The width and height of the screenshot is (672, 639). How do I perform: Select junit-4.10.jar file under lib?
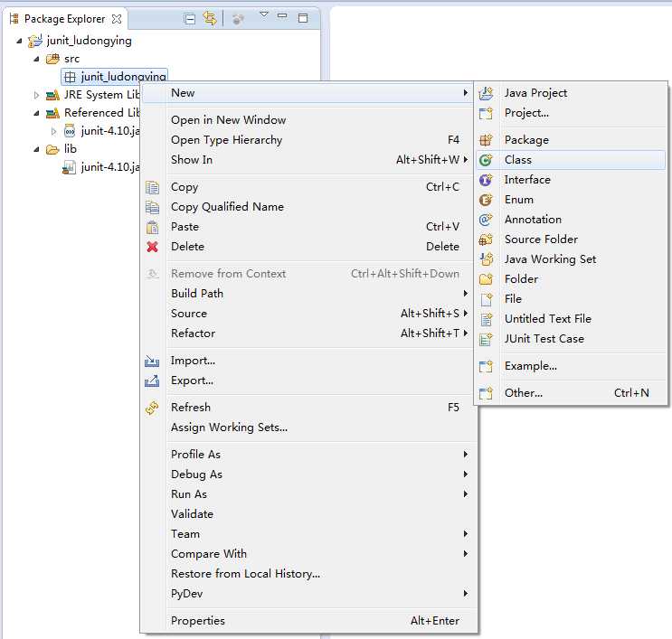click(x=103, y=167)
